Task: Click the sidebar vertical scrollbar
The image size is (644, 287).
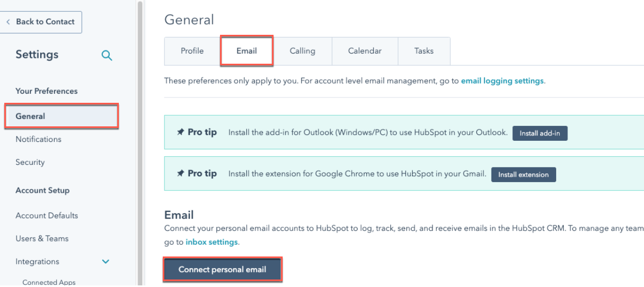Action: (140, 143)
